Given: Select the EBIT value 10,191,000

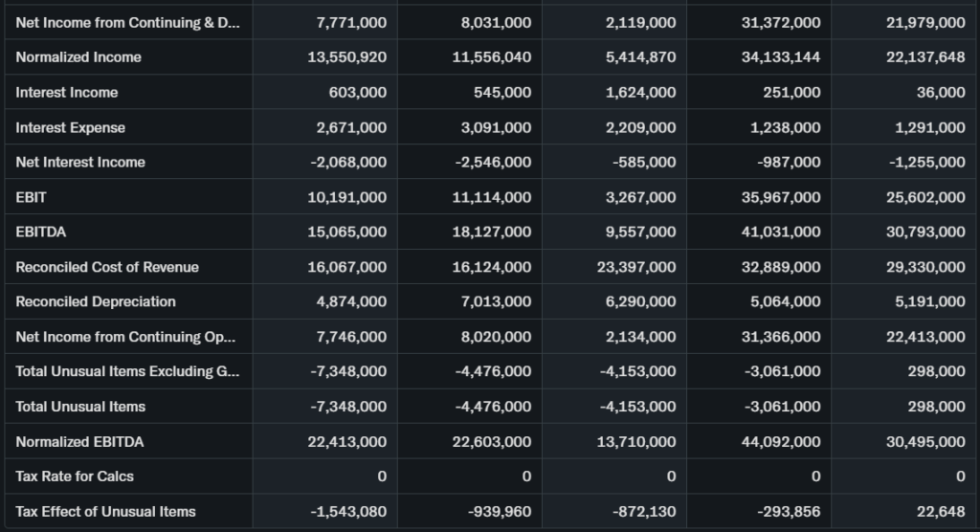Looking at the screenshot, I should (348, 197).
